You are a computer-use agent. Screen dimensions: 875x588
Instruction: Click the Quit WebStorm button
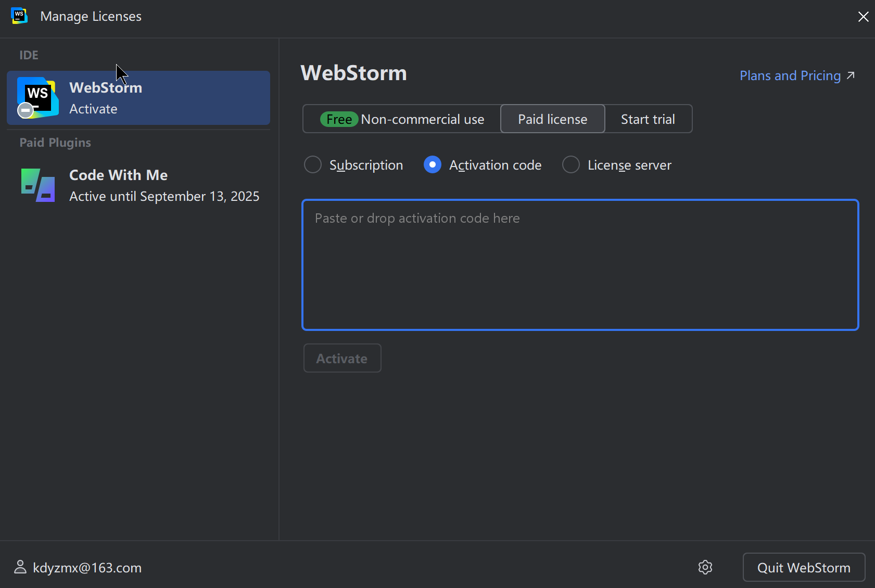tap(804, 567)
